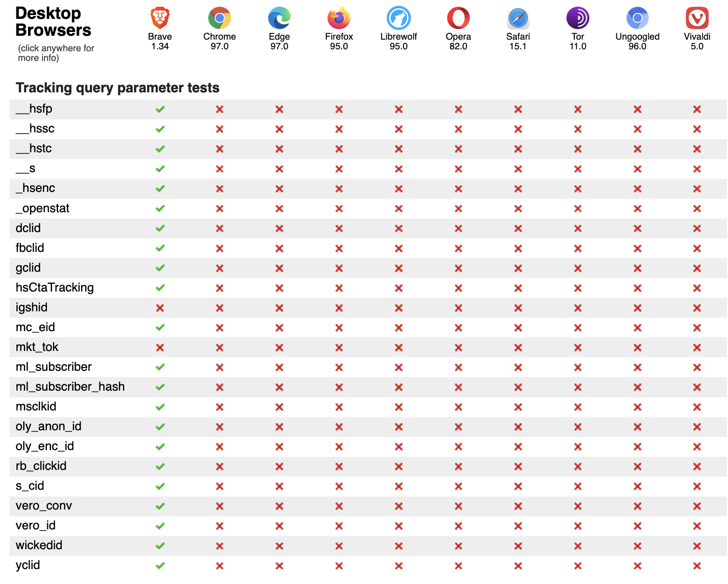Click Brave's green check for fbclid
The height and width of the screenshot is (584, 728).
pyautogui.click(x=160, y=248)
